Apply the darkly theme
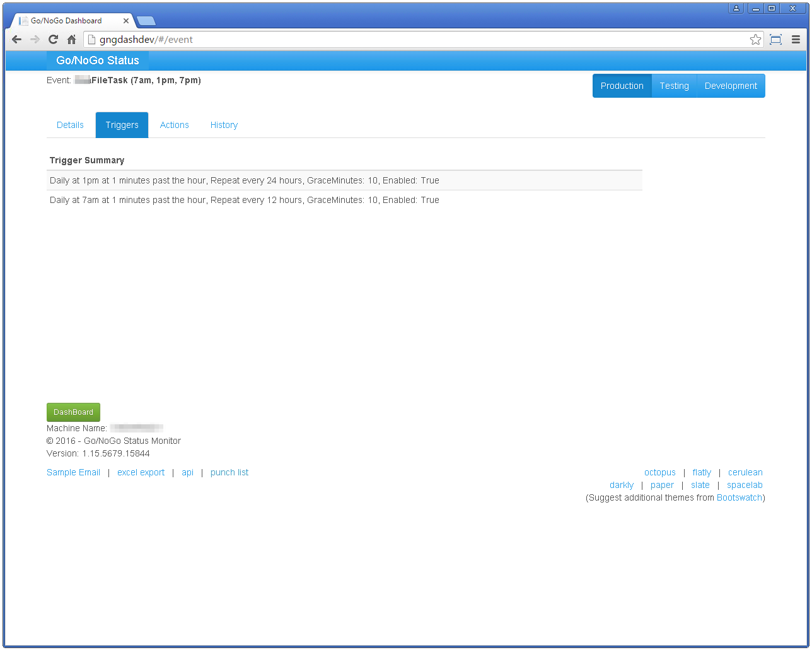 click(621, 485)
